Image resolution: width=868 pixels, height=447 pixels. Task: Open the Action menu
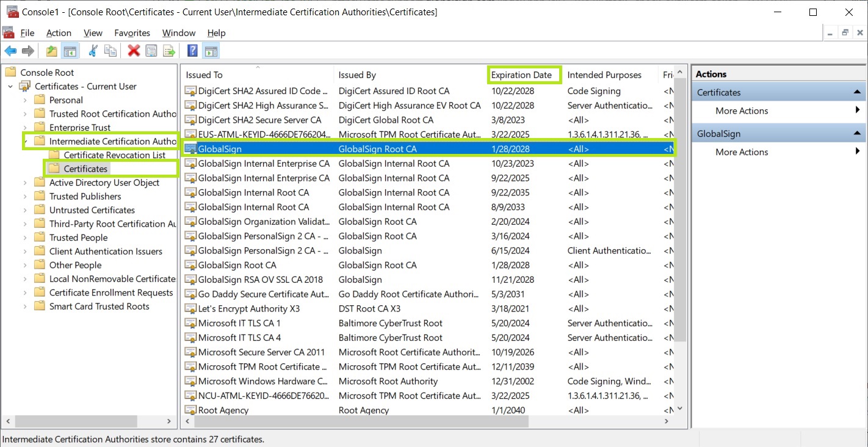[59, 33]
